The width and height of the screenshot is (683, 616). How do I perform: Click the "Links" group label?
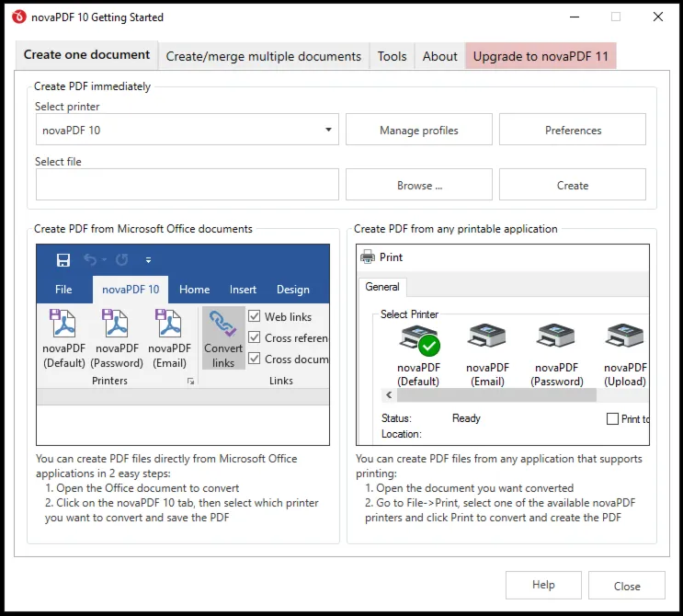click(281, 381)
